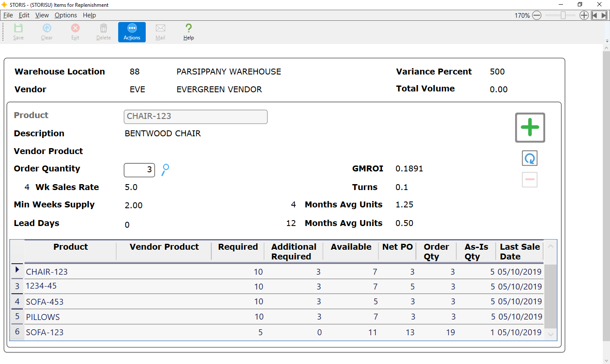Select row 6 header for SOFA-123

pos(17,332)
